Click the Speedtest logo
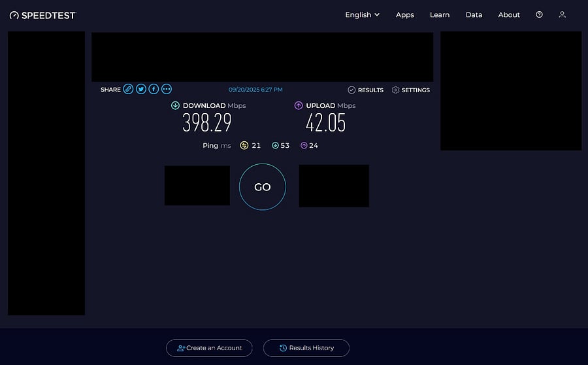Image resolution: width=588 pixels, height=365 pixels. [x=42, y=16]
